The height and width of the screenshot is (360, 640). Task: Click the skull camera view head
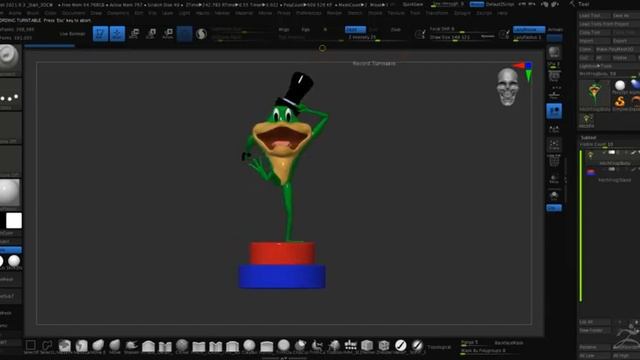click(x=507, y=87)
